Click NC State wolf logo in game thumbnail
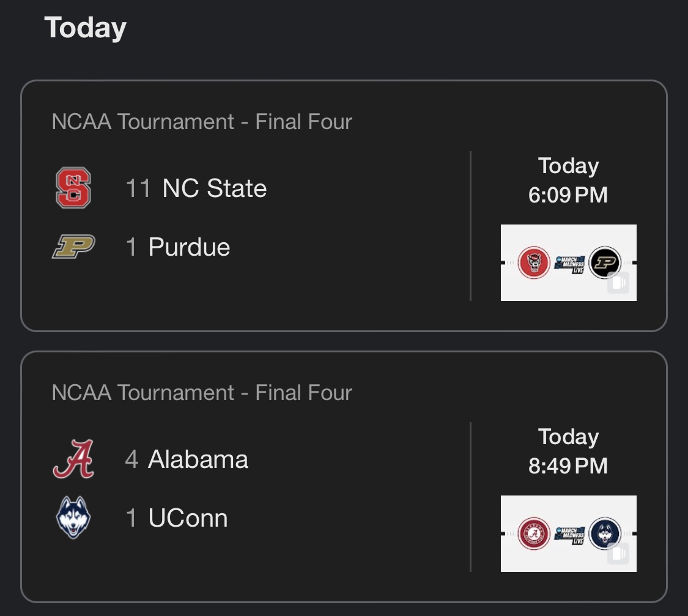This screenshot has height=616, width=688. (534, 262)
